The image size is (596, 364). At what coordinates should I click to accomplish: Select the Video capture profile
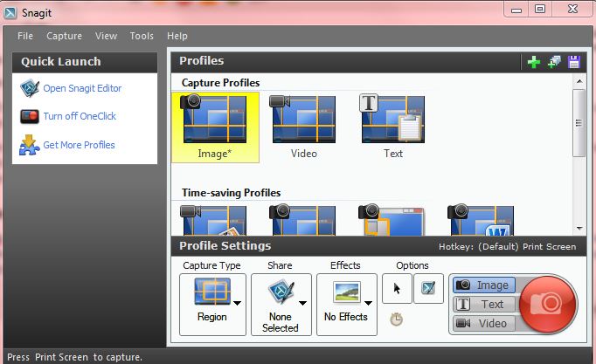304,127
